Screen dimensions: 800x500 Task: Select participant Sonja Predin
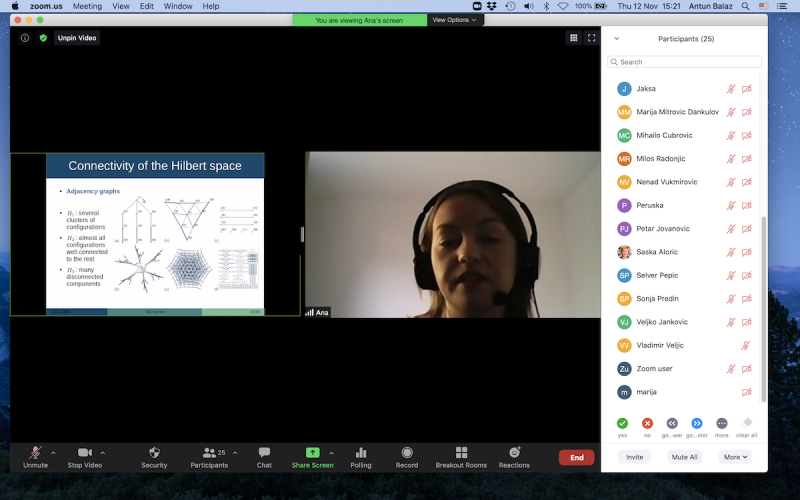(684, 298)
